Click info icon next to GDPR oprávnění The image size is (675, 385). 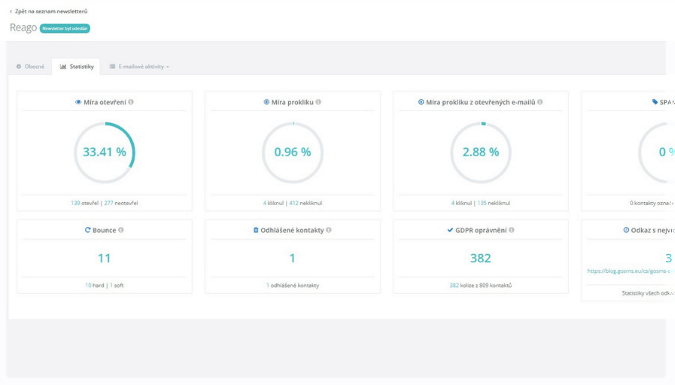(x=511, y=230)
